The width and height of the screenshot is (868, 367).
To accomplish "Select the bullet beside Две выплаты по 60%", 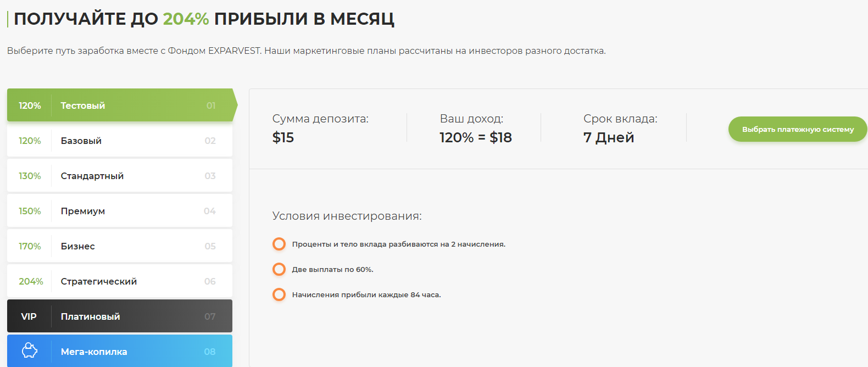I will point(279,269).
